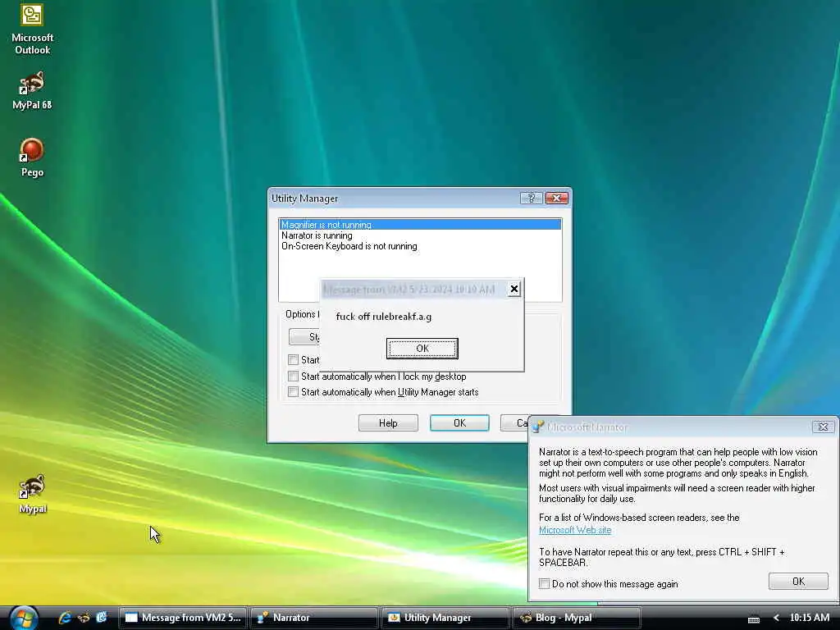This screenshot has height=630, width=840.
Task: Switch to Narrator taskbar button
Action: (314, 618)
